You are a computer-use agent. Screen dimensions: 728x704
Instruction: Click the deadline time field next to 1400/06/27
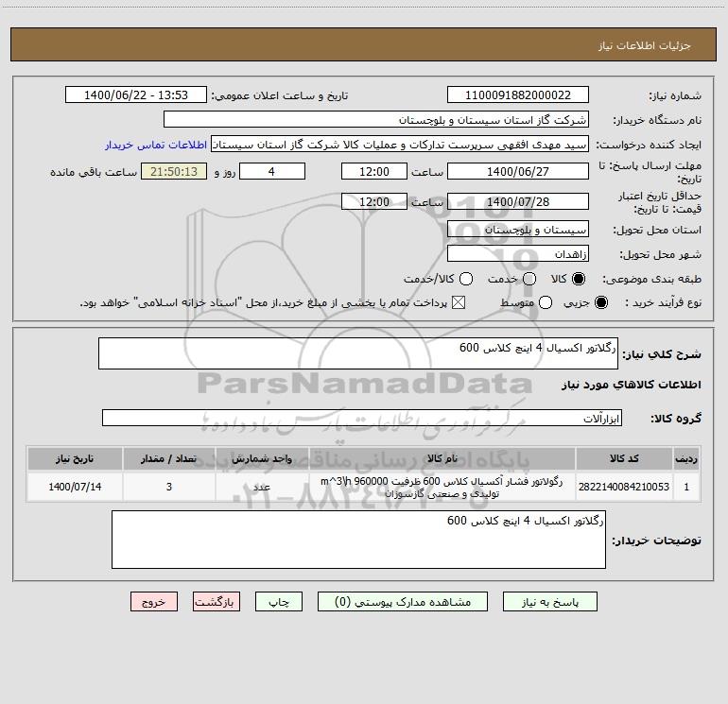point(374,171)
